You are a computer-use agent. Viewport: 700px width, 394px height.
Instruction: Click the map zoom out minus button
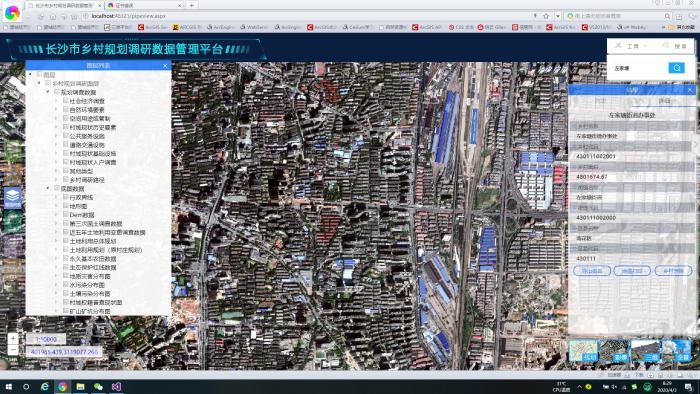click(x=13, y=350)
